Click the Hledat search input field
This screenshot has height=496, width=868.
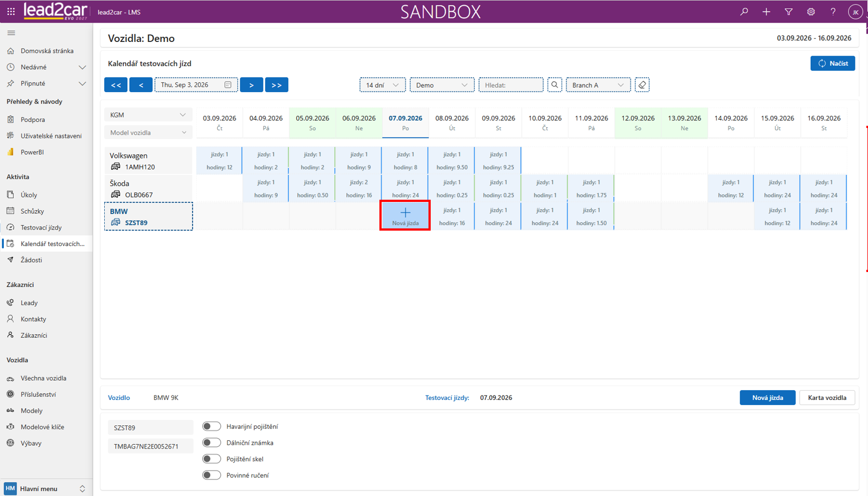pyautogui.click(x=511, y=85)
